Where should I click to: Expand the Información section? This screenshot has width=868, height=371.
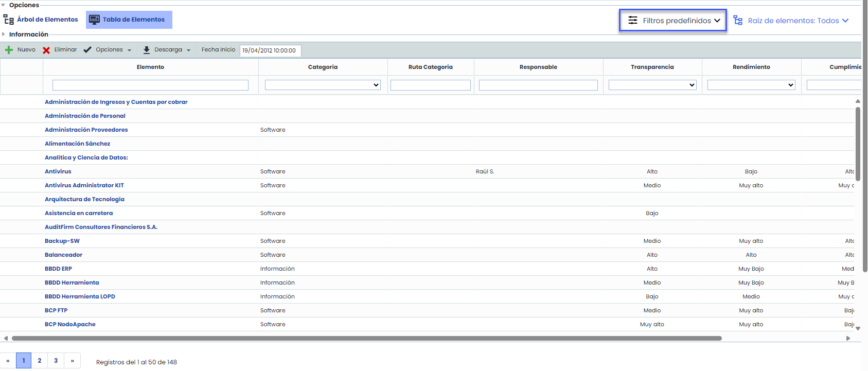point(3,34)
